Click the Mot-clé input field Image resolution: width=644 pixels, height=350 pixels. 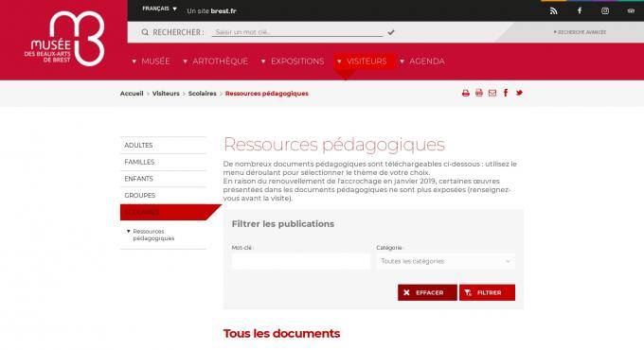coord(300,261)
